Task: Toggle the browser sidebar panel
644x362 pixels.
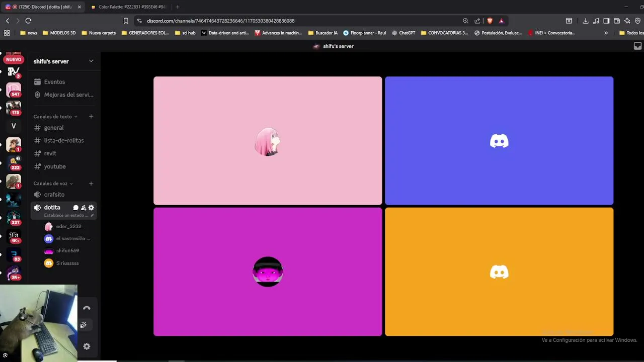Action: (x=606, y=21)
